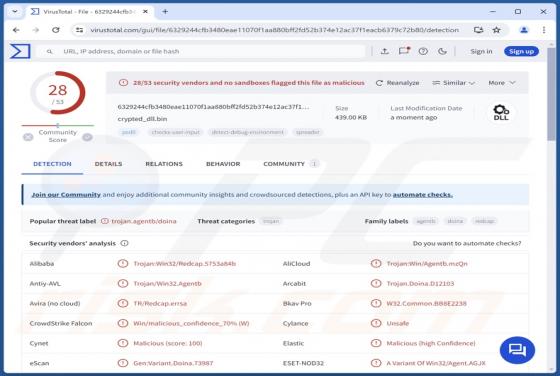Open the browser three-dot menu
This screenshot has width=560, height=376.
point(544,30)
